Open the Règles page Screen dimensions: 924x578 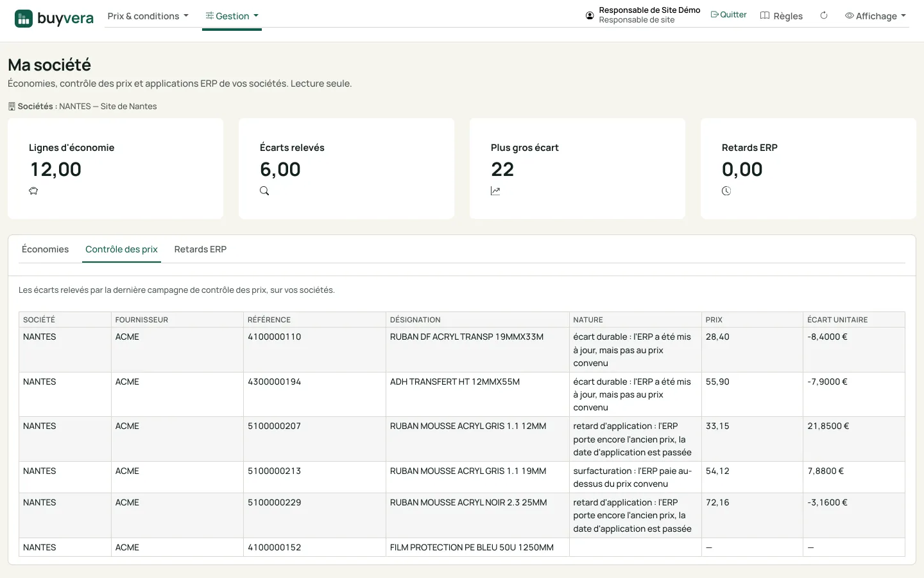click(782, 16)
